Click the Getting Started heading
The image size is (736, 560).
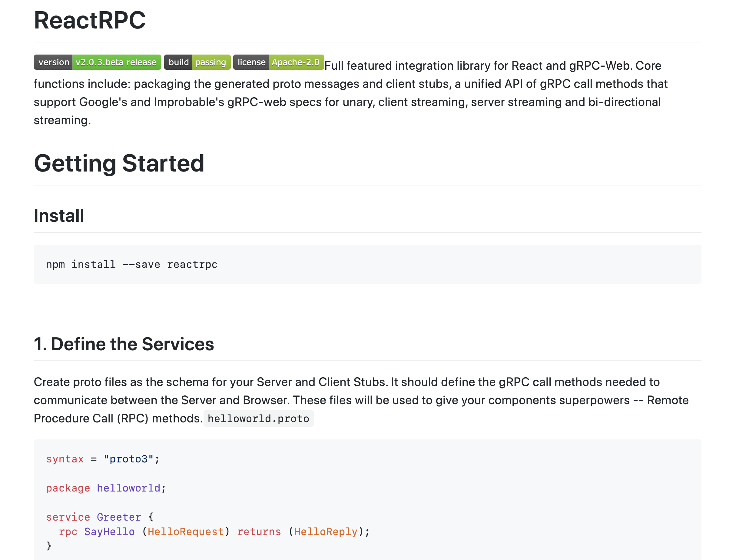point(119,163)
